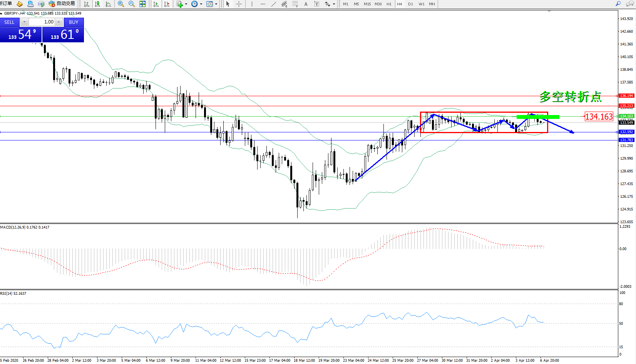
Task: Switch to the D1 timeframe
Action: [410, 4]
